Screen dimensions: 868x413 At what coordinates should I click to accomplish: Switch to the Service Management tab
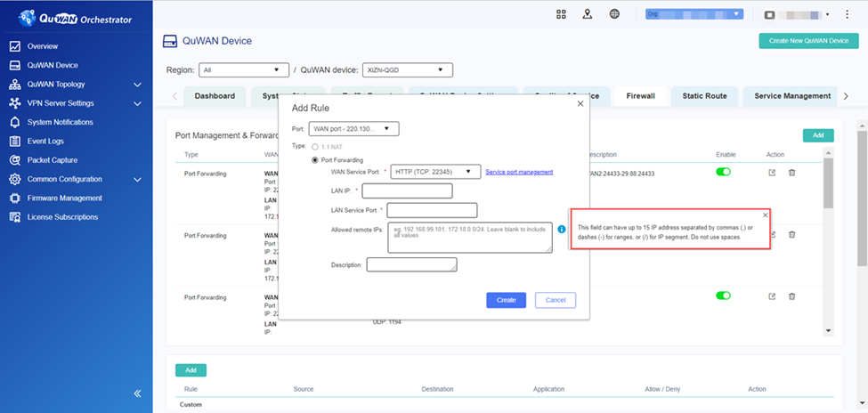coord(792,96)
